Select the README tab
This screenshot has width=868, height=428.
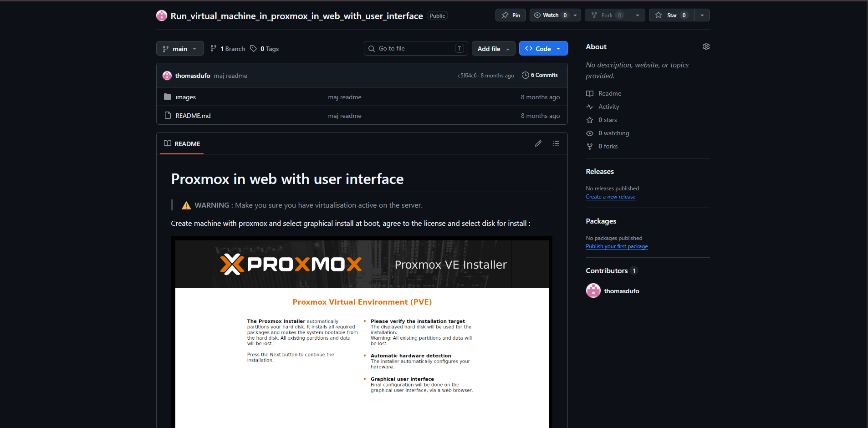tap(182, 143)
